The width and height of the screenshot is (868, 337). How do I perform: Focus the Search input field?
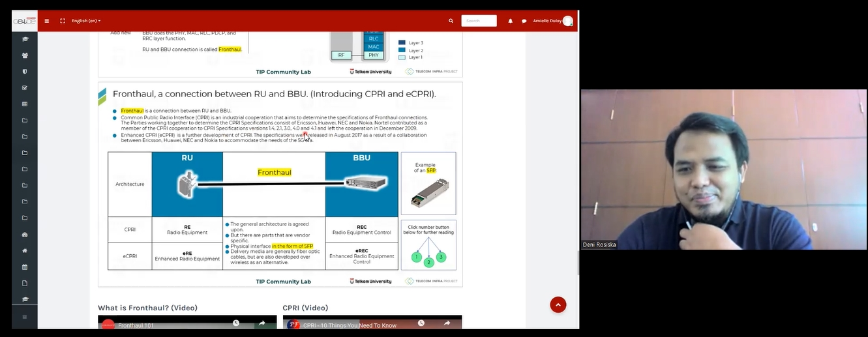point(479,21)
